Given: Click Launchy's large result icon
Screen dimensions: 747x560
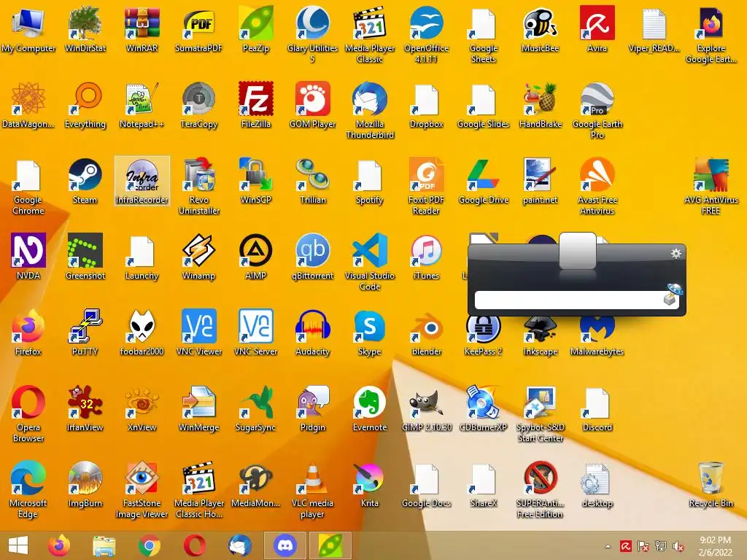Looking at the screenshot, I should [578, 251].
